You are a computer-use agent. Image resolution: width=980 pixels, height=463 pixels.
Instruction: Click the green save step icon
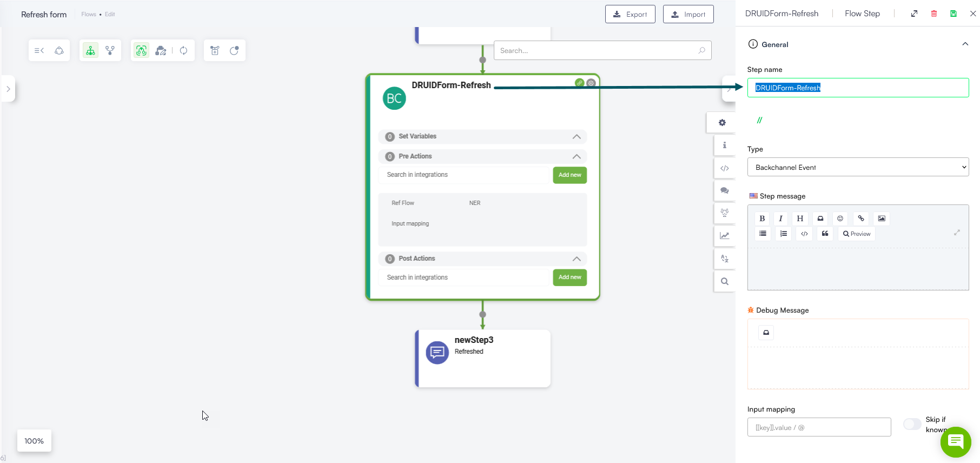pos(953,14)
